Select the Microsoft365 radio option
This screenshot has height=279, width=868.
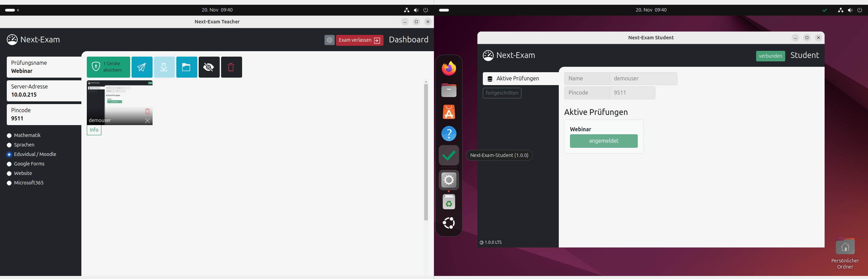coord(9,183)
